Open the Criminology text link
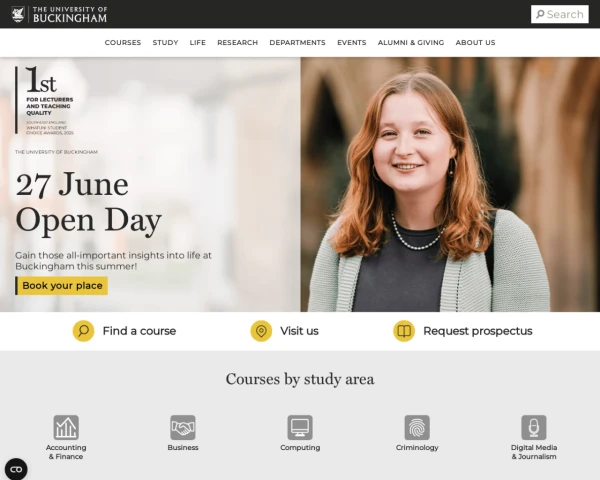Viewport: 600px width, 480px height. coord(417,447)
